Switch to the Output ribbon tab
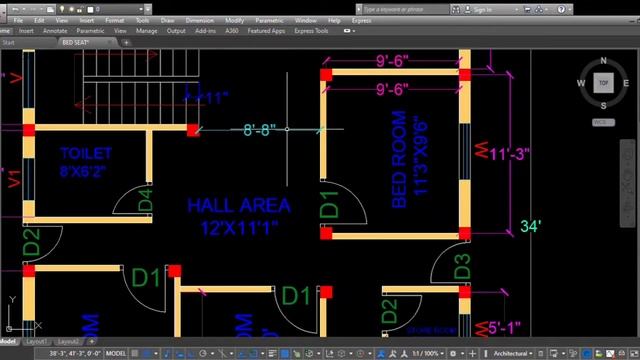 [176, 31]
